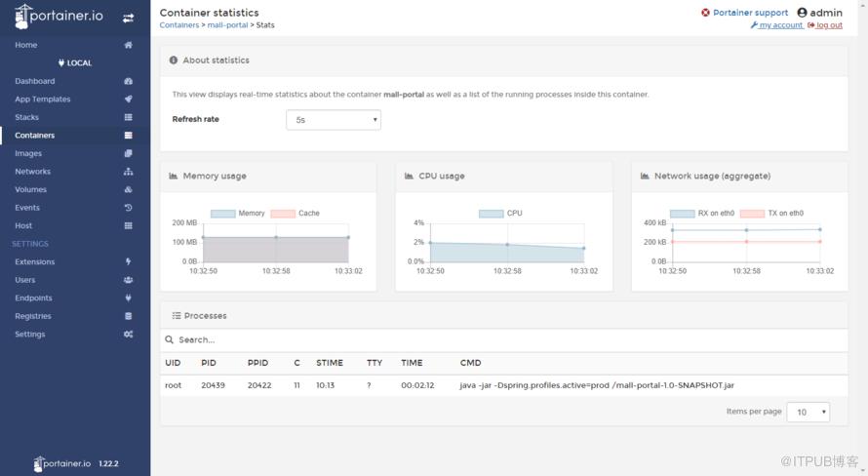Sort processes by the CMD column header

pos(470,363)
